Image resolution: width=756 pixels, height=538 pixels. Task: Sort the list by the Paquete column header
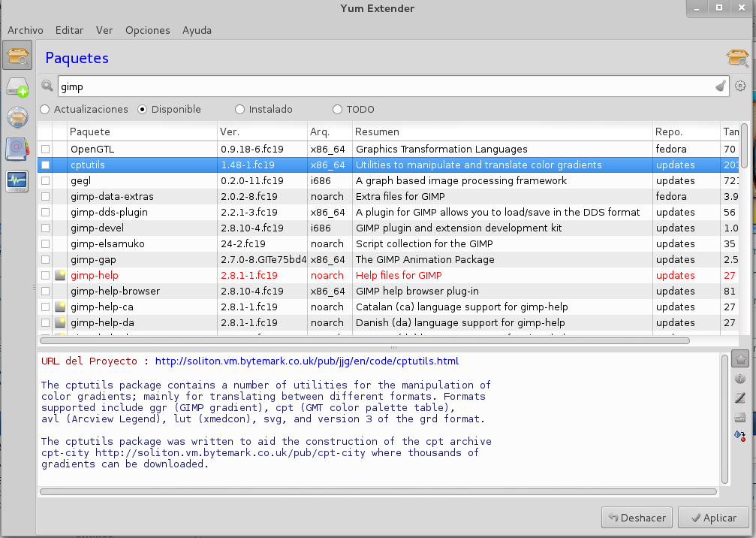[142, 131]
